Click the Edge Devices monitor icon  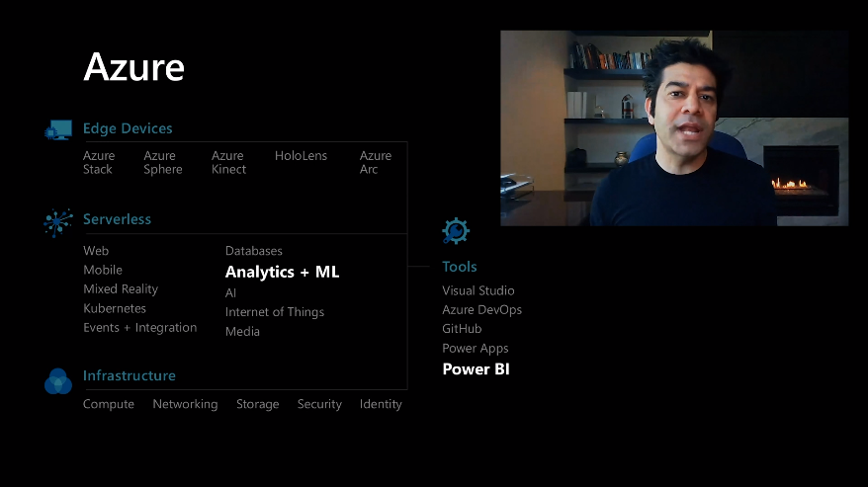pos(58,129)
